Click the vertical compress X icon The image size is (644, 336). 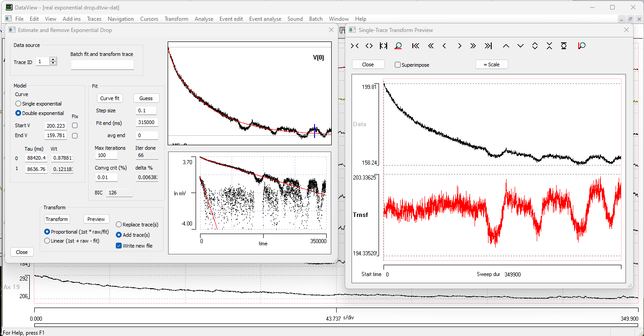[549, 46]
